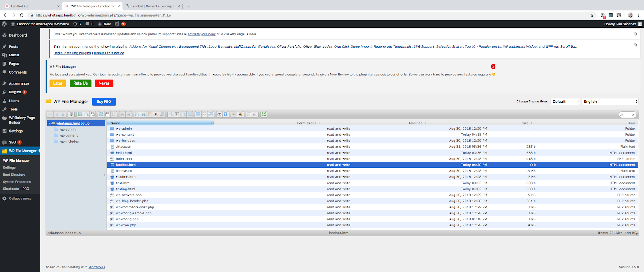This screenshot has height=272, width=644.
Task: Select the wp-config.php file row
Action: [x=372, y=219]
